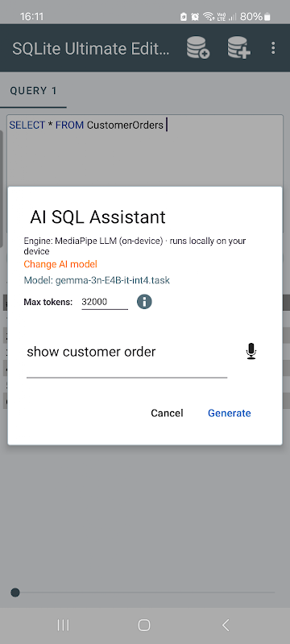Show Max tokens info tooltip icon
Image resolution: width=290 pixels, height=644 pixels.
point(144,302)
